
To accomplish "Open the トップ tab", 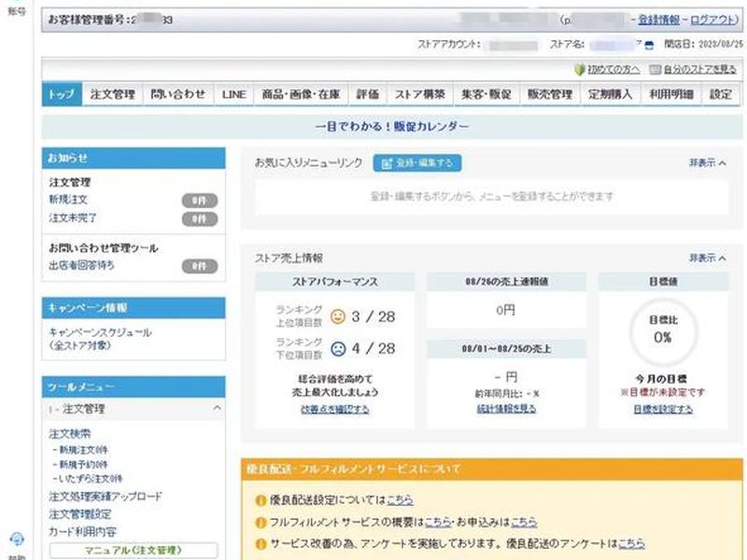I will [x=62, y=94].
